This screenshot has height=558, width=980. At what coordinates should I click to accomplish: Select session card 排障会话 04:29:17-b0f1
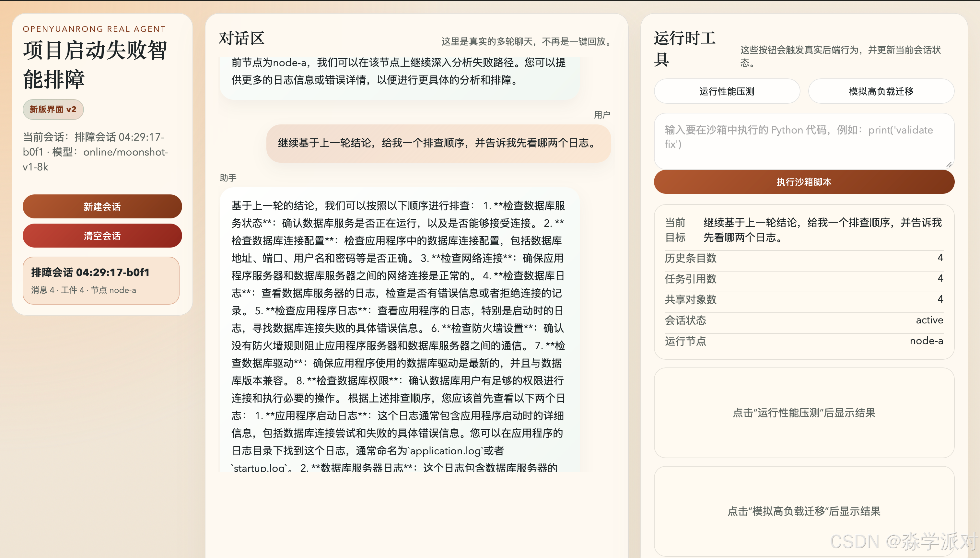(101, 281)
